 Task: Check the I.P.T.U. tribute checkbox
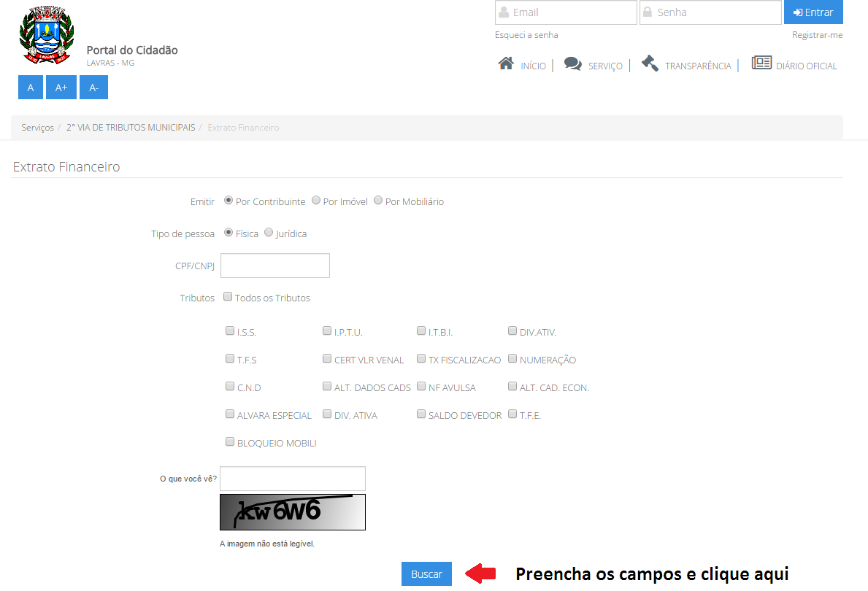coord(327,331)
